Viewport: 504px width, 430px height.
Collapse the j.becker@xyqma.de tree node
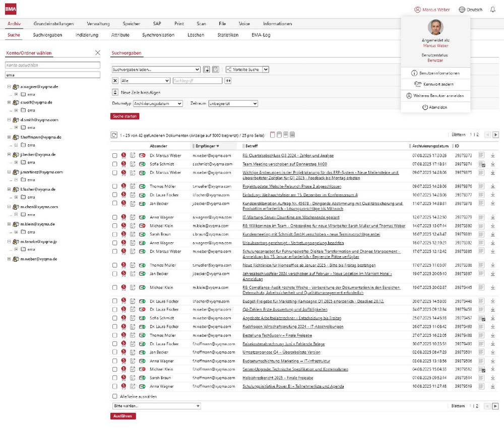tap(9, 155)
